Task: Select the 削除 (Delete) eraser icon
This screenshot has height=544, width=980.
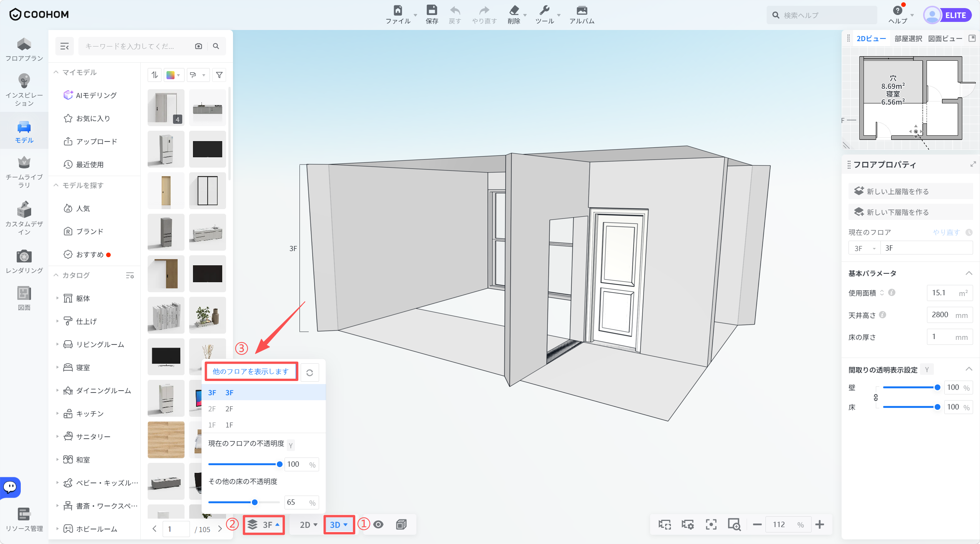Action: 514,10
